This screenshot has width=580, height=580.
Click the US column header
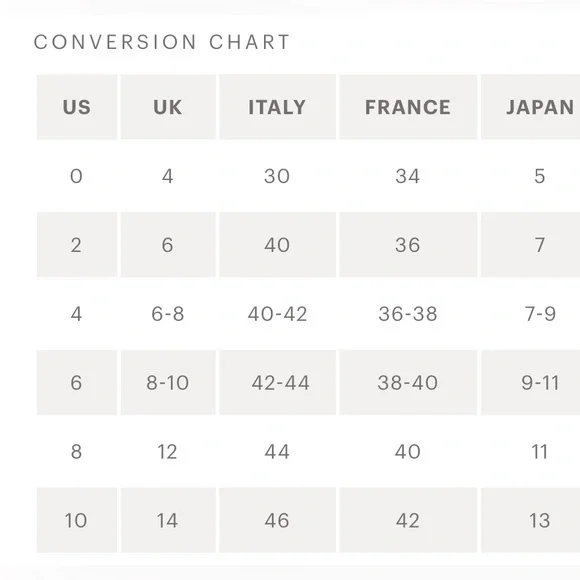point(77,107)
